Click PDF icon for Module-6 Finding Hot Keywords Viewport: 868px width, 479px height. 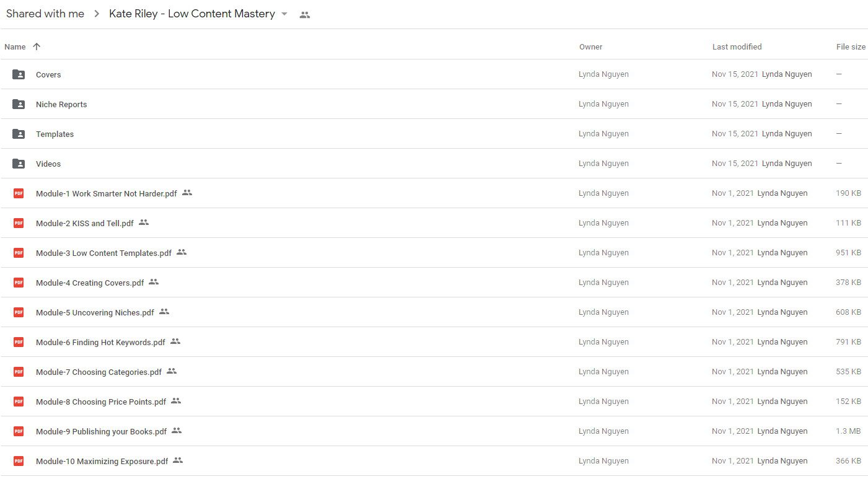click(x=19, y=342)
